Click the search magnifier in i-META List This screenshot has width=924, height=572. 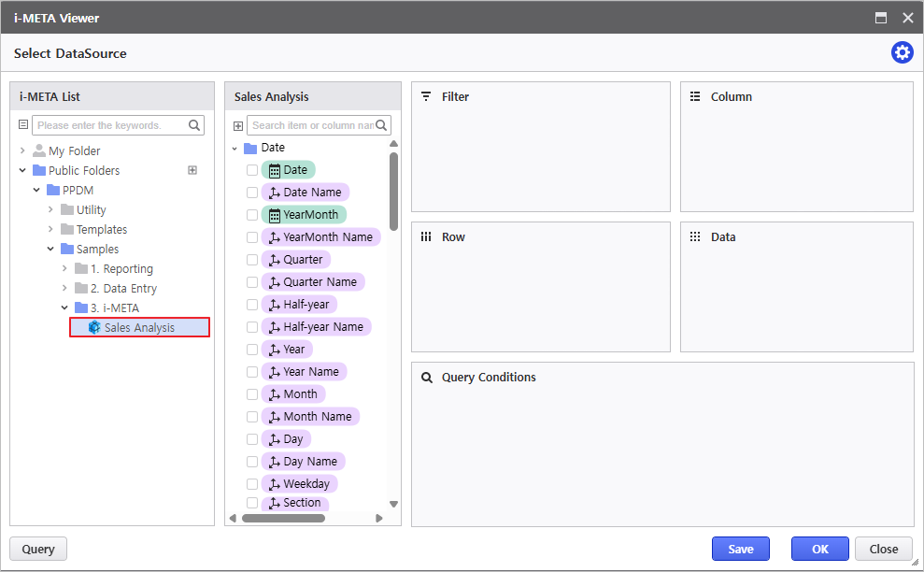coord(194,125)
